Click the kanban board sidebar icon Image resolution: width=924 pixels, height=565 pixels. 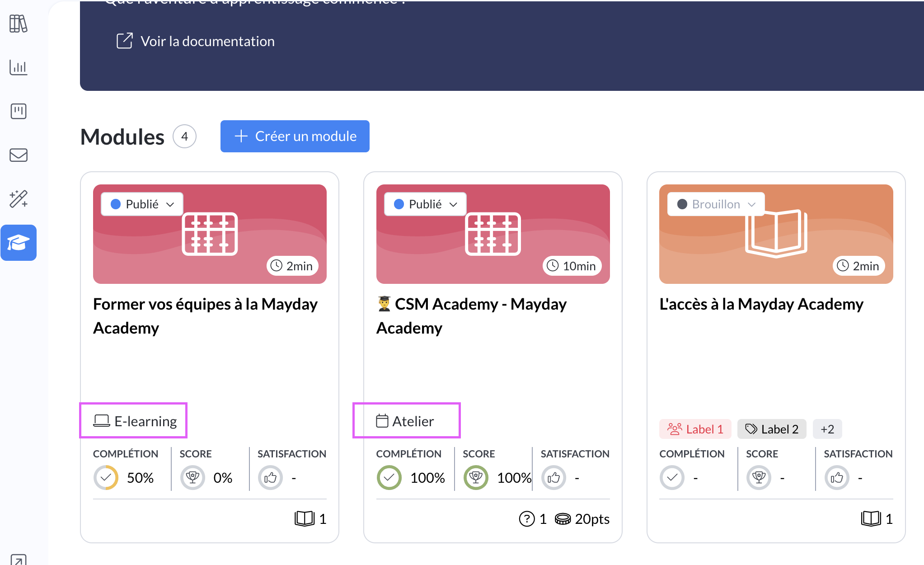[19, 111]
